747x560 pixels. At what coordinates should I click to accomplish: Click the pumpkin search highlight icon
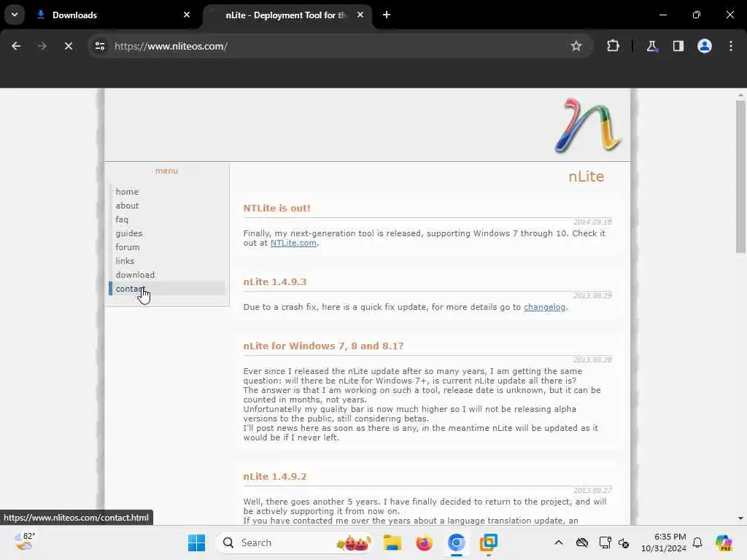(354, 542)
